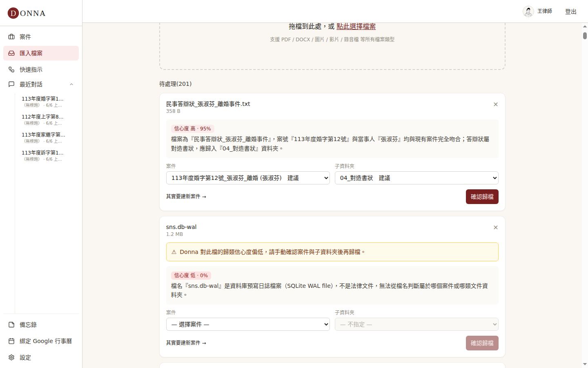The image size is (588, 368).
Task: Click the 王律師 avatar image
Action: pos(528,11)
